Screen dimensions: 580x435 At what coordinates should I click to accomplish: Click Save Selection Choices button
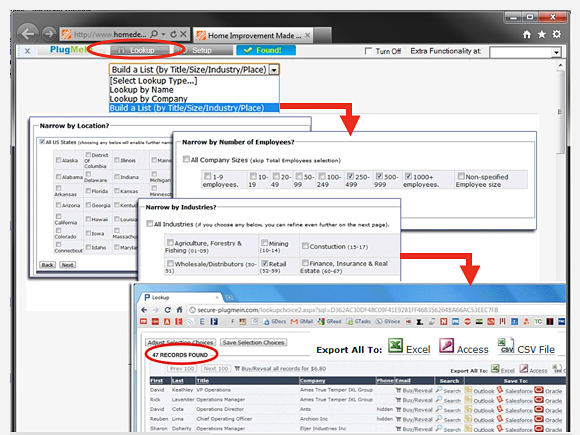[254, 343]
